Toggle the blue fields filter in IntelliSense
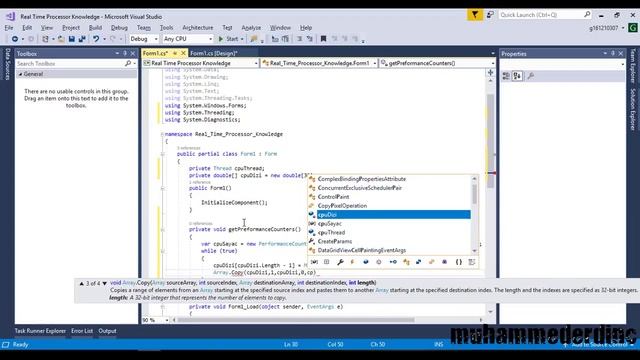This screenshot has height=360, width=640. pos(366,262)
